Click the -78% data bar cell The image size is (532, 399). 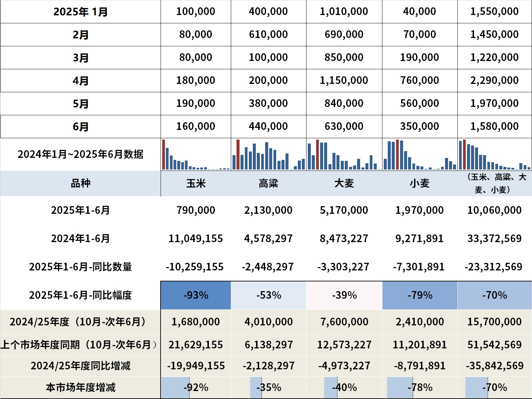coord(420,387)
